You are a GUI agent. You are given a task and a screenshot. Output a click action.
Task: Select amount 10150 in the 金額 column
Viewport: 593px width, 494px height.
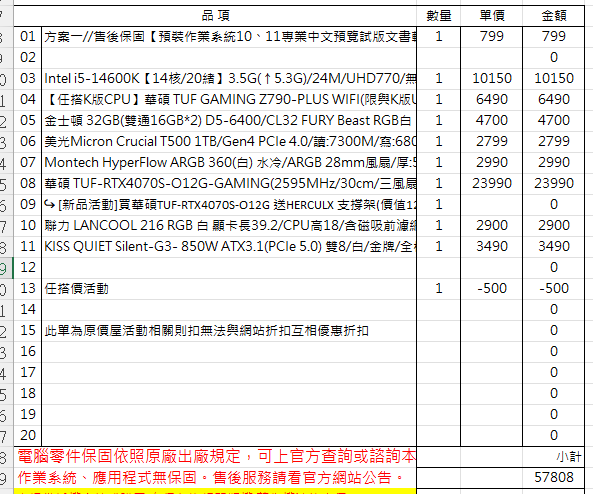point(554,79)
